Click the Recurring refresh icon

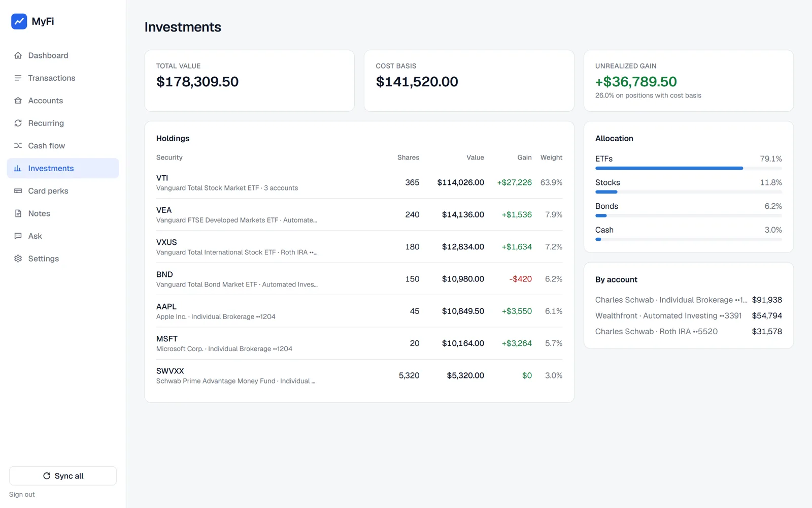[x=18, y=123]
